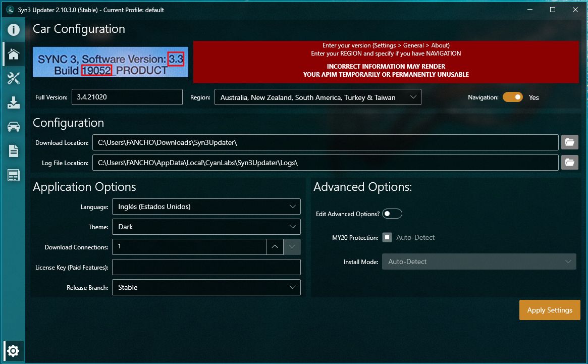Open the news page sidebar icon
The image size is (588, 364).
pyautogui.click(x=14, y=175)
